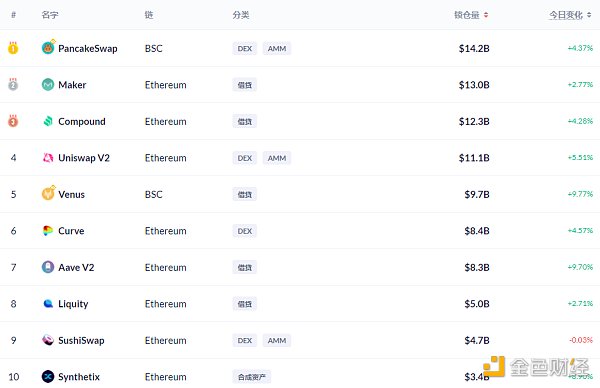
Task: Click the gold first-place medal icon
Action: pyautogui.click(x=13, y=48)
